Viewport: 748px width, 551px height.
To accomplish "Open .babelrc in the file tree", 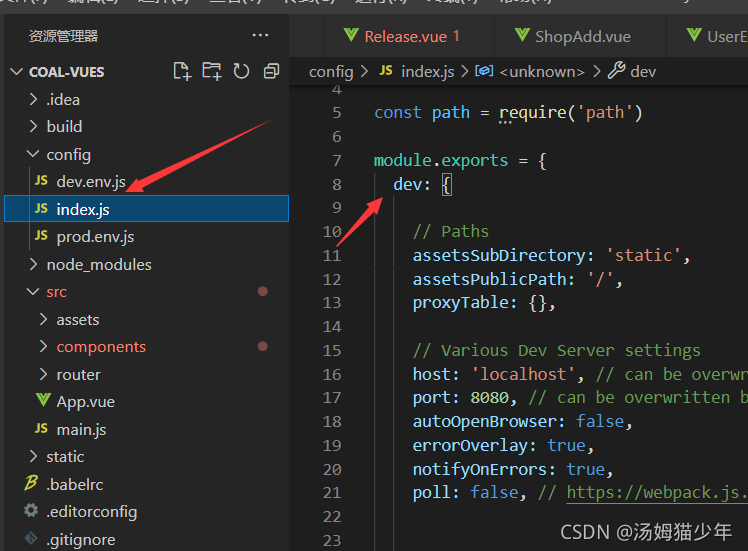I will [x=74, y=484].
